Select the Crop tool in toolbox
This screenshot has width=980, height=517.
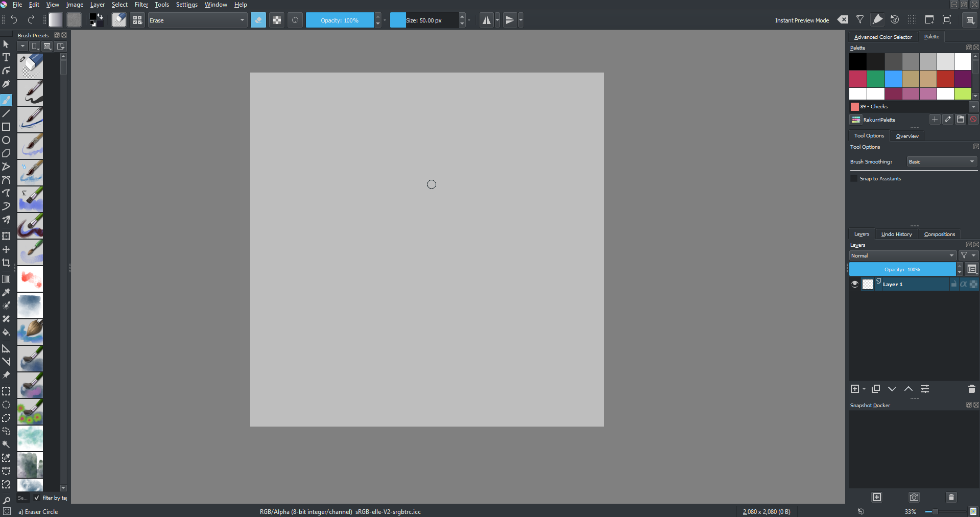[x=6, y=263]
